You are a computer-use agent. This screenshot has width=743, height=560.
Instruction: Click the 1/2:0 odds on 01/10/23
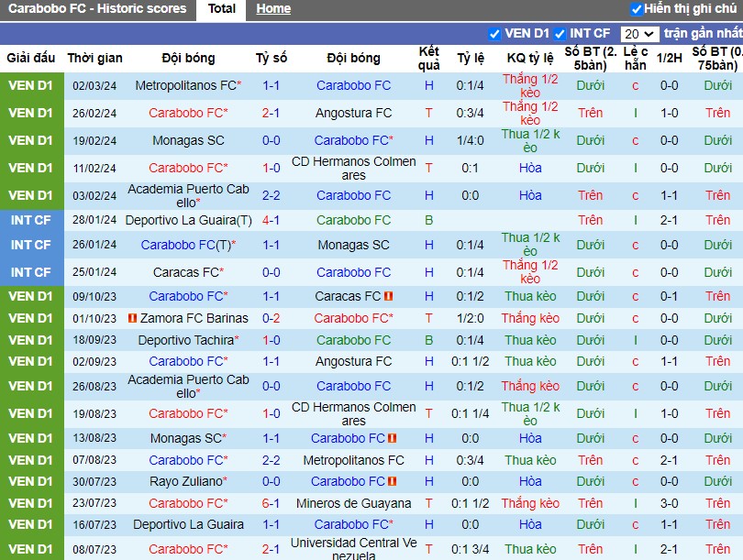coord(470,318)
